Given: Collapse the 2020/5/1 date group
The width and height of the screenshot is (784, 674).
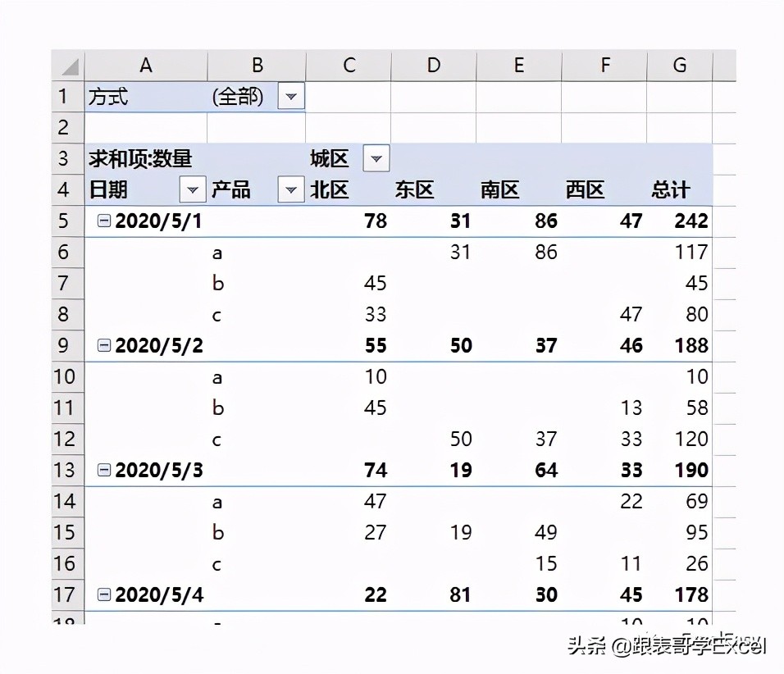Looking at the screenshot, I should pyautogui.click(x=103, y=221).
